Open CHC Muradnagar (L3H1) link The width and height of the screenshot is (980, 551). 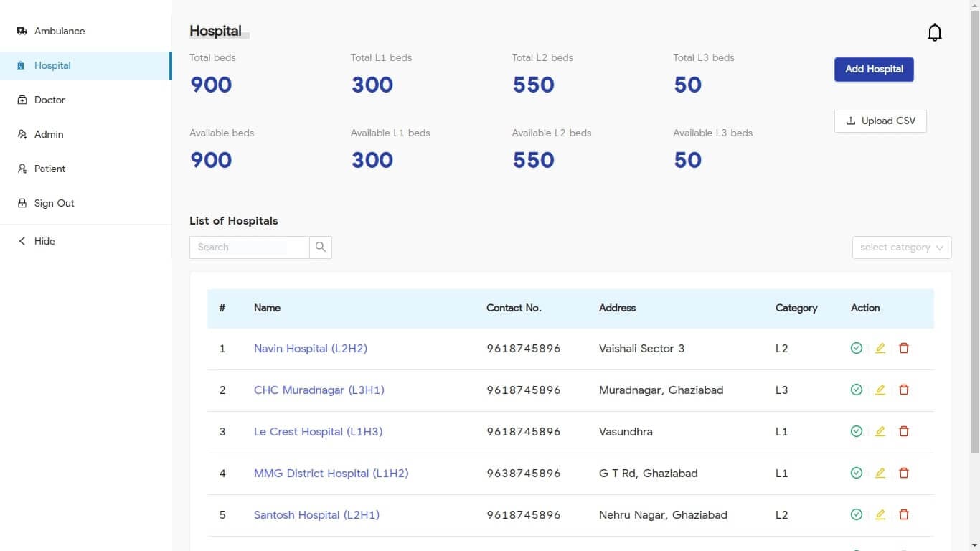[x=319, y=390]
